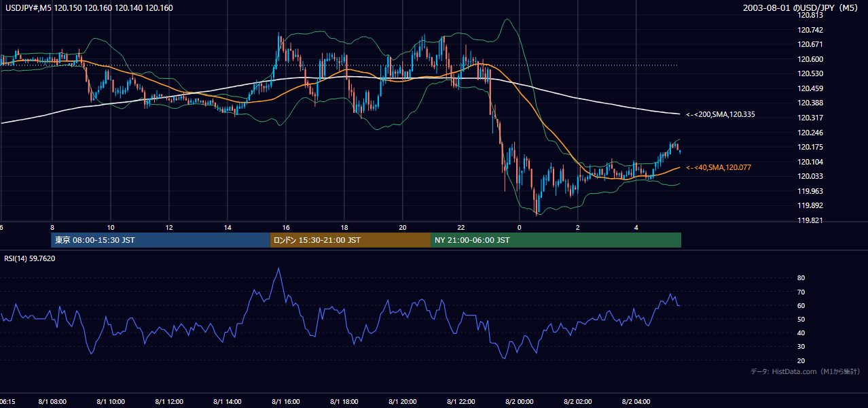The width and height of the screenshot is (868, 408).
Task: Click price level 120.033 on the axis
Action: pos(811,176)
